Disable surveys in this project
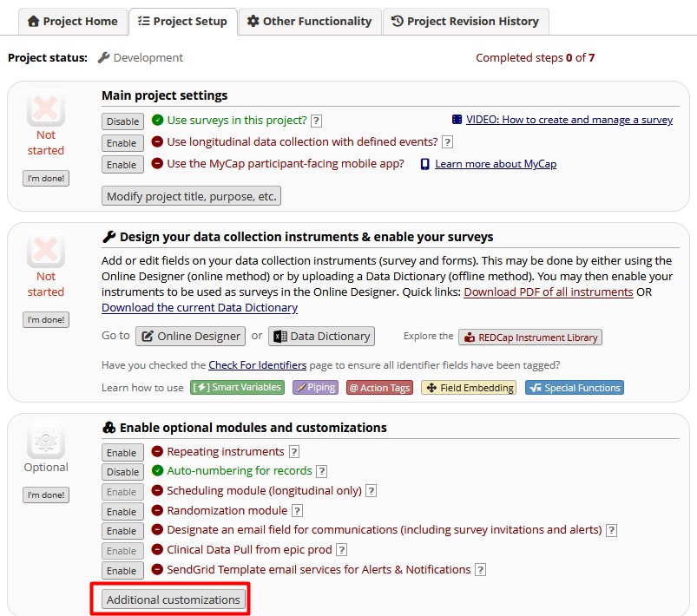Viewport: 697px width, 616px height. [x=122, y=121]
